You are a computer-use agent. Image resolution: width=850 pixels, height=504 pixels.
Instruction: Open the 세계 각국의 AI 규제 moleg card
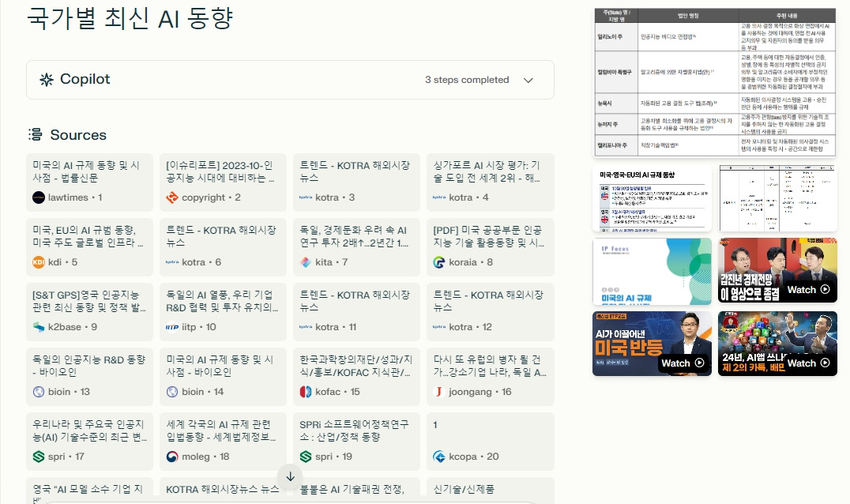pos(223,441)
